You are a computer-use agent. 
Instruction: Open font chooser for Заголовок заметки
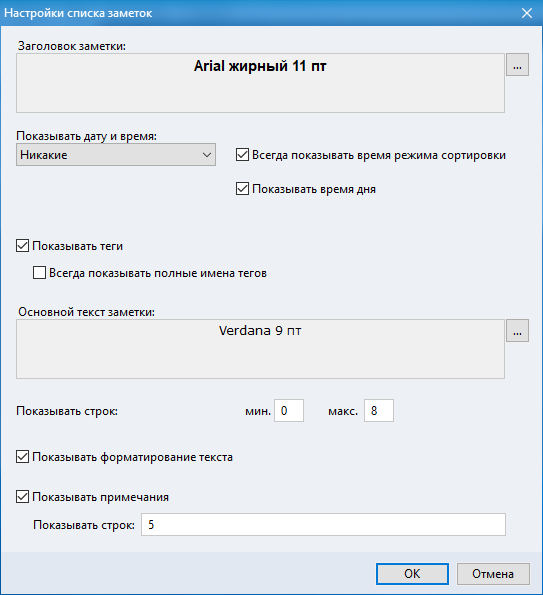(x=517, y=65)
